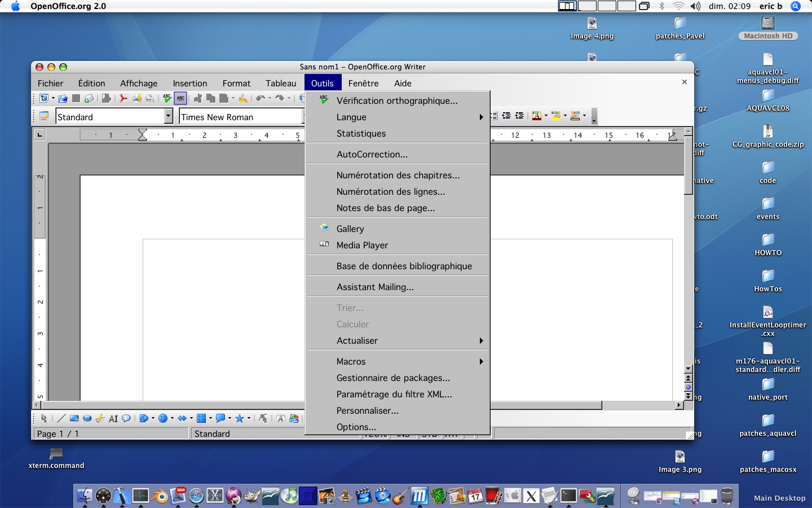This screenshot has height=508, width=812.
Task: Choose Media Player menu entry
Action: (x=398, y=245)
